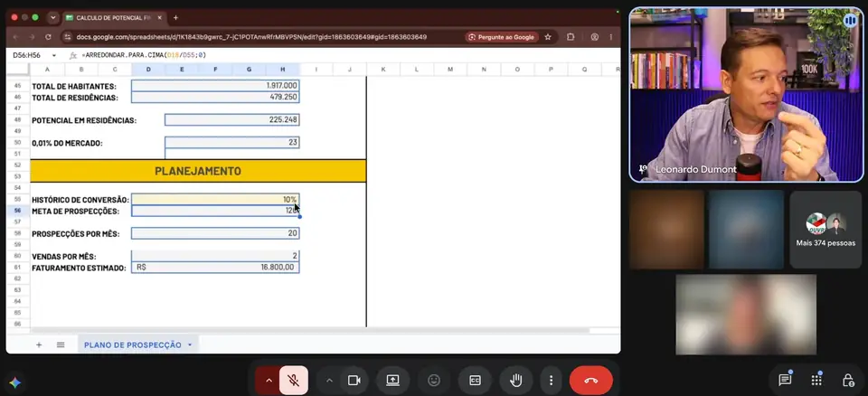Click site info icon in address bar
The width and height of the screenshot is (868, 396).
pos(68,37)
